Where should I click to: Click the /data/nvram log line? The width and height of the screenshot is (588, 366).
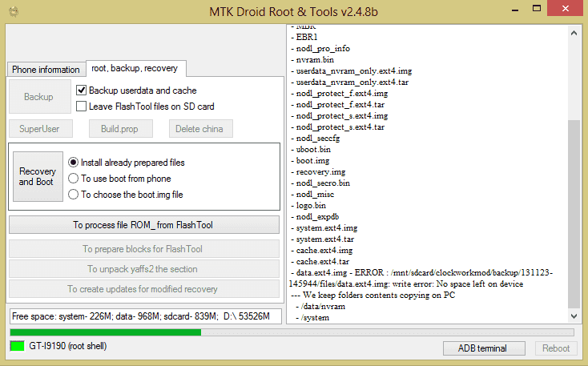[320, 307]
